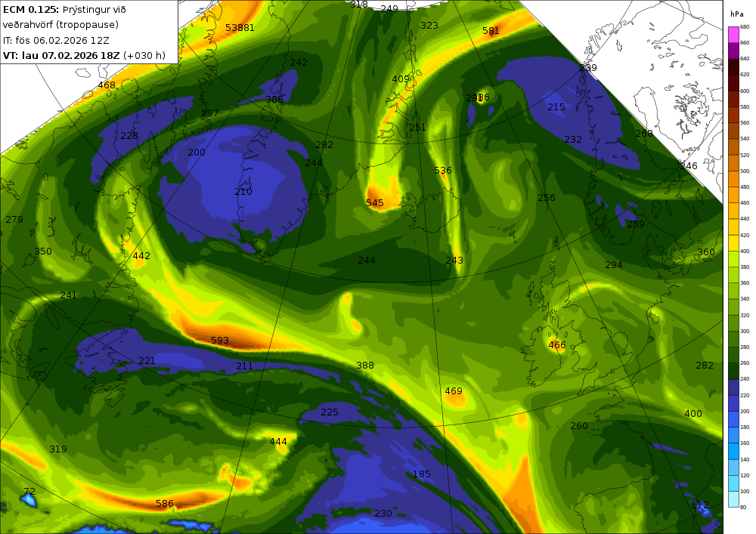Pick the purple legend swatch between 640 and 660
The width and height of the screenshot is (756, 534).
733,51
